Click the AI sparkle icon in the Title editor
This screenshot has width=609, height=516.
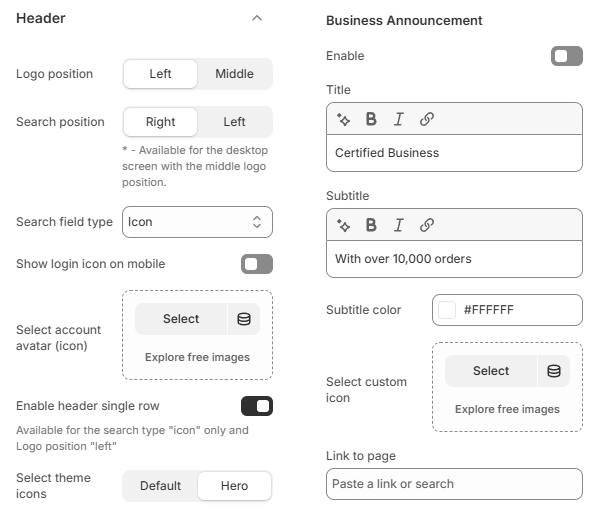(343, 119)
